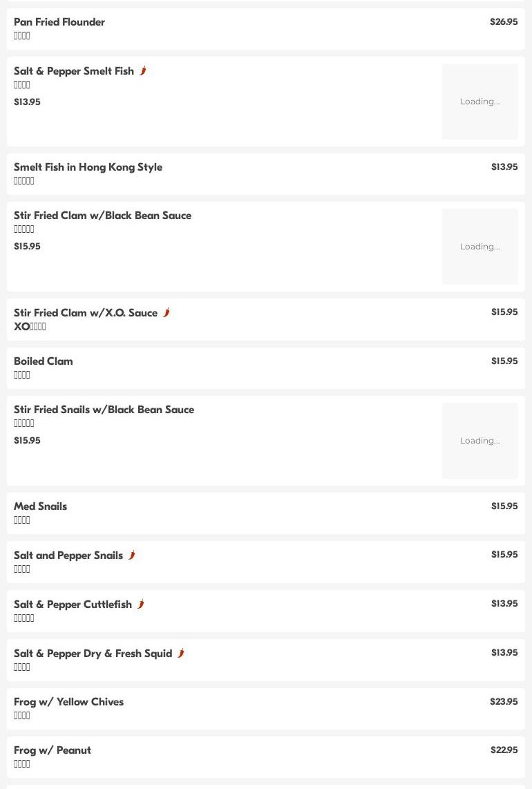
Task: Click the Salt and Pepper Snails dish name
Action: click(x=68, y=555)
